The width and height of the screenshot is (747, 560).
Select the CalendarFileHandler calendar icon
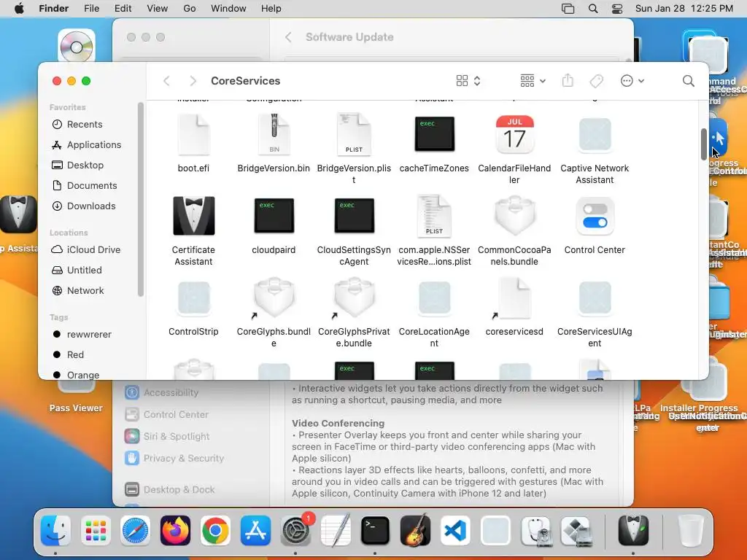(514, 134)
